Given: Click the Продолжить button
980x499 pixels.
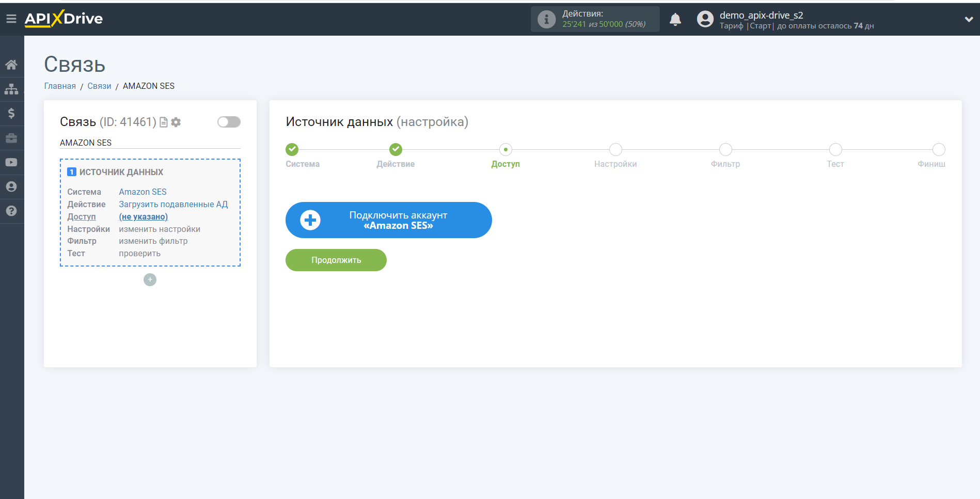Looking at the screenshot, I should [x=336, y=260].
